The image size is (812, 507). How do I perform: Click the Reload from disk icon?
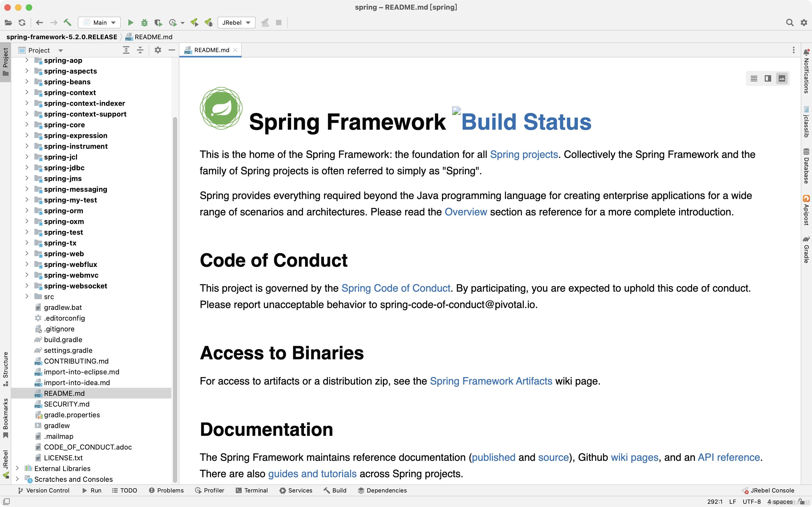(22, 23)
